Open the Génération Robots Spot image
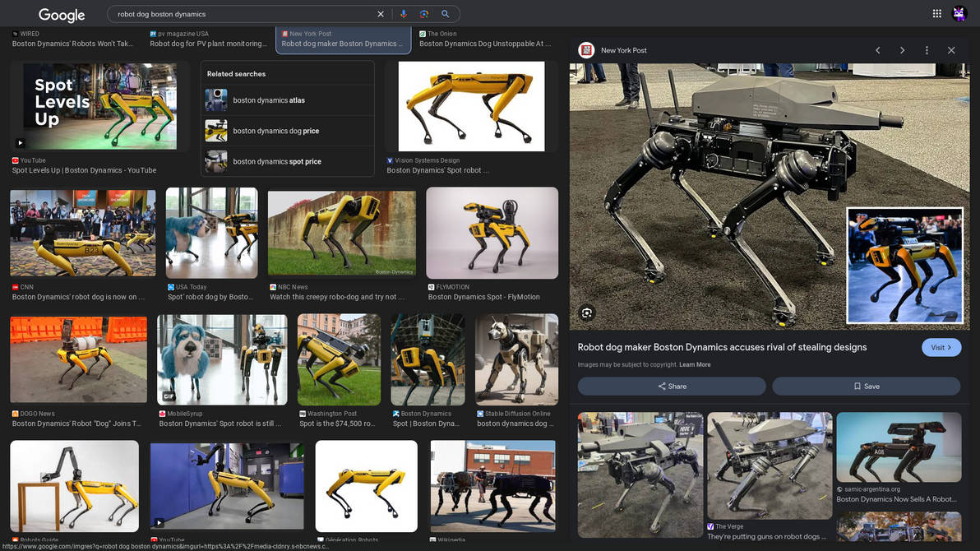Image resolution: width=980 pixels, height=551 pixels. click(366, 486)
